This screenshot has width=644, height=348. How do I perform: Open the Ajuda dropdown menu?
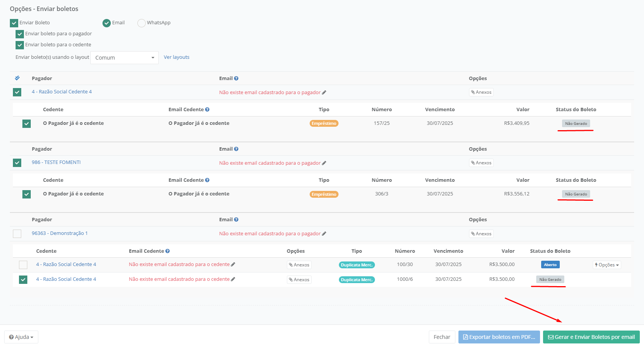pyautogui.click(x=21, y=337)
